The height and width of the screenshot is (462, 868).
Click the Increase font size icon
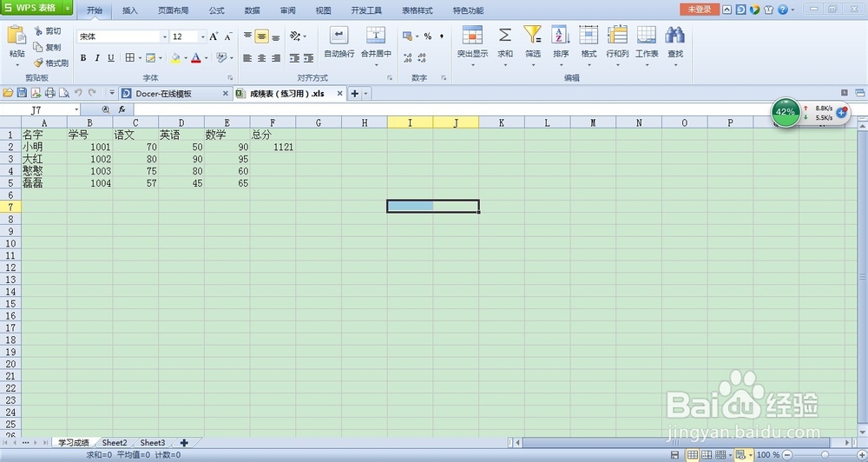[214, 36]
